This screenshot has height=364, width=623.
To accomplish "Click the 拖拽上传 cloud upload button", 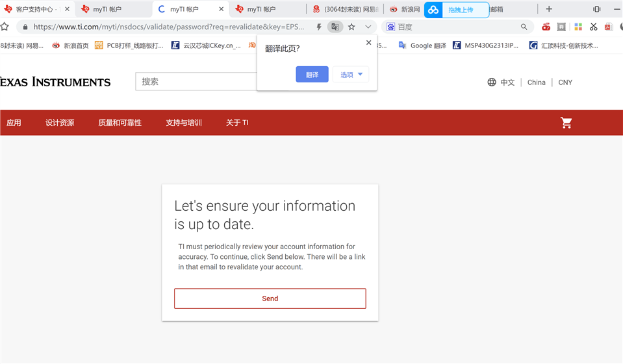I will click(x=457, y=10).
